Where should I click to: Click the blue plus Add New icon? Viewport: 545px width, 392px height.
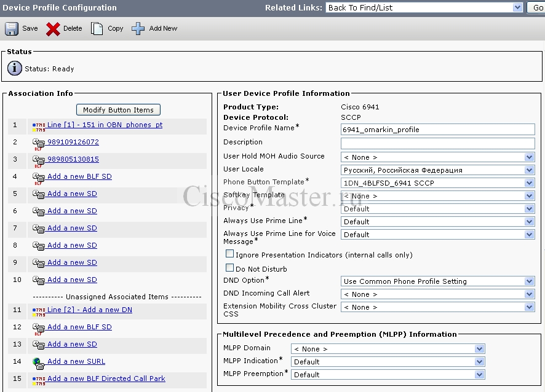tap(138, 28)
